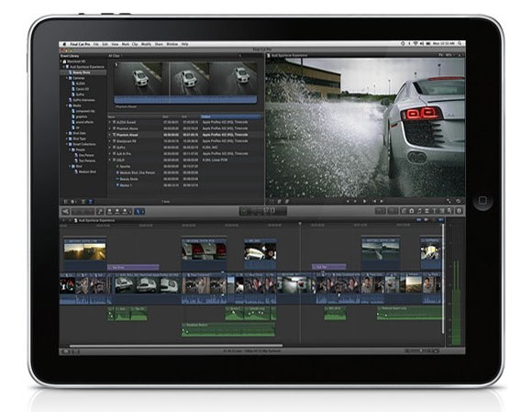Open the Mark menu
The image size is (532, 412).
(126, 44)
